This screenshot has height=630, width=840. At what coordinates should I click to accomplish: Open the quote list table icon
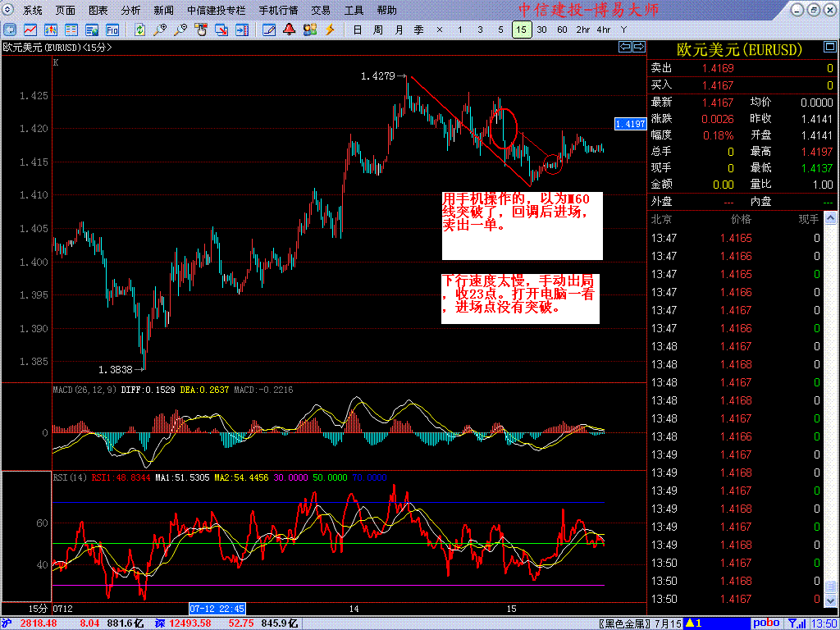(71, 30)
